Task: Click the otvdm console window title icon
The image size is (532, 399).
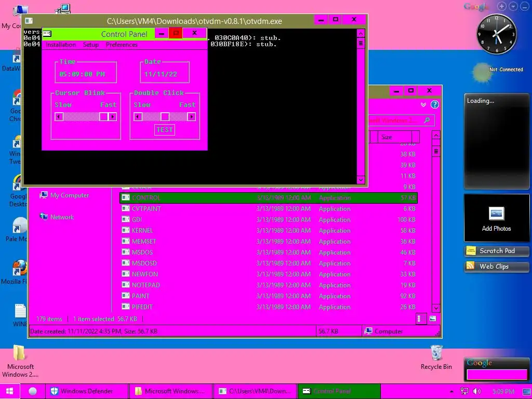Action: click(x=29, y=21)
